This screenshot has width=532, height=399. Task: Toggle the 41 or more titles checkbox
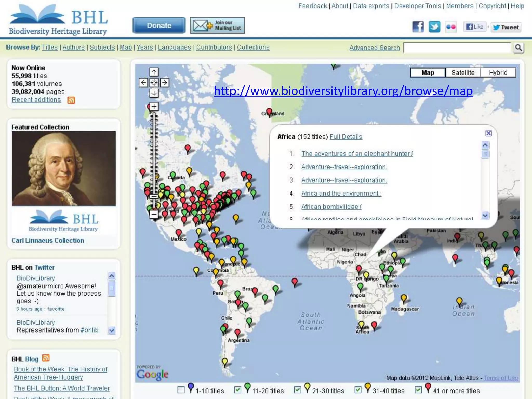[418, 390]
